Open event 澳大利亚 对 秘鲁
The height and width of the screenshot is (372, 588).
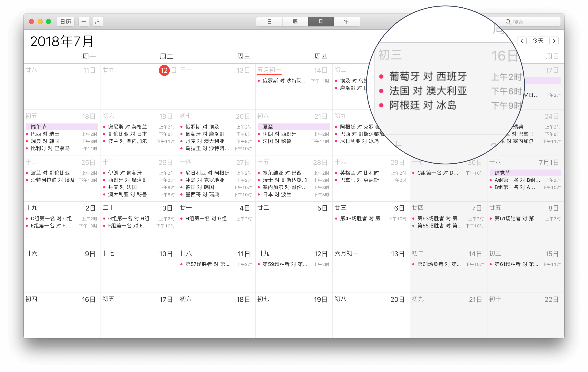click(139, 194)
